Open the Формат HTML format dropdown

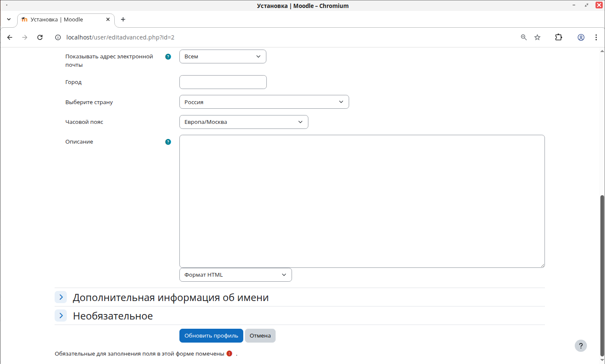click(x=235, y=275)
